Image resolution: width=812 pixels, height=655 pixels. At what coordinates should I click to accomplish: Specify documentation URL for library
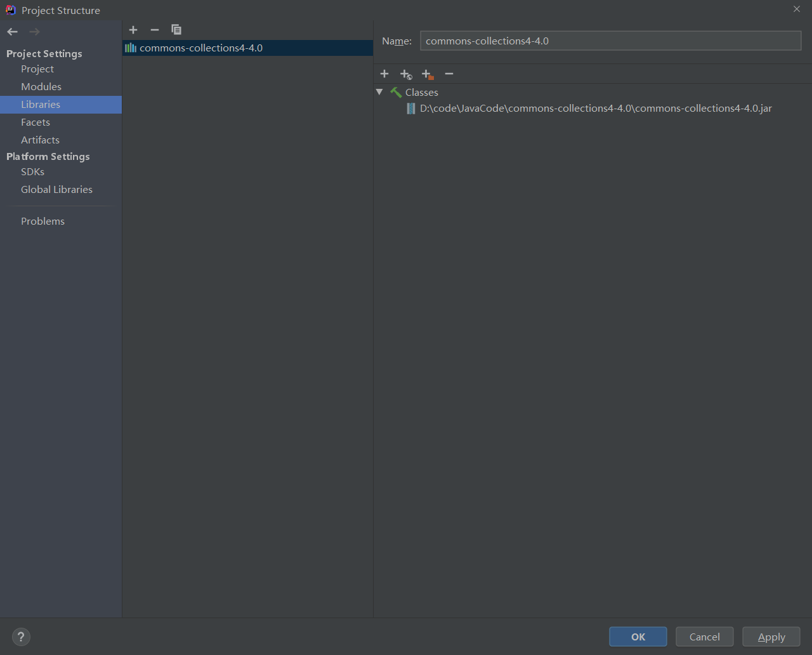406,74
